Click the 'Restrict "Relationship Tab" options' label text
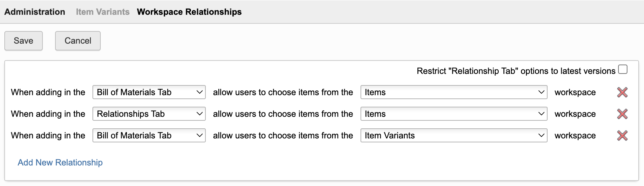 point(516,71)
